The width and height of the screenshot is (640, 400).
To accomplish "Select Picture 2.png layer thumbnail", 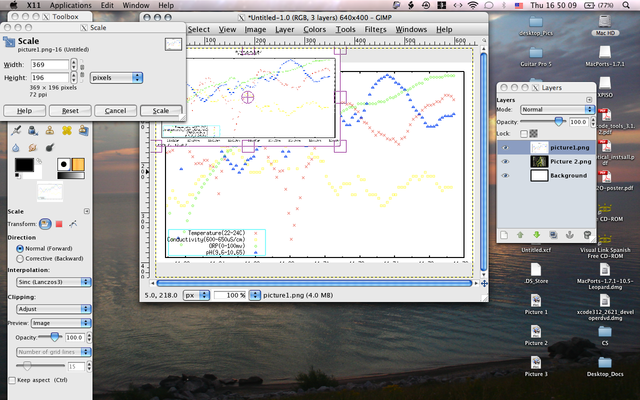I will pyautogui.click(x=539, y=162).
